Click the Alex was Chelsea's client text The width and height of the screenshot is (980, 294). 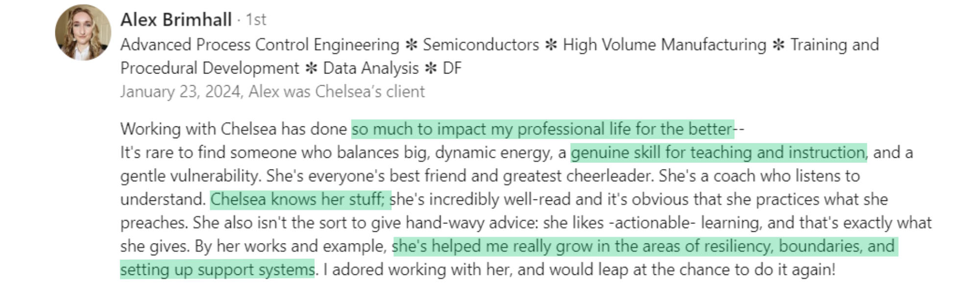point(337,92)
